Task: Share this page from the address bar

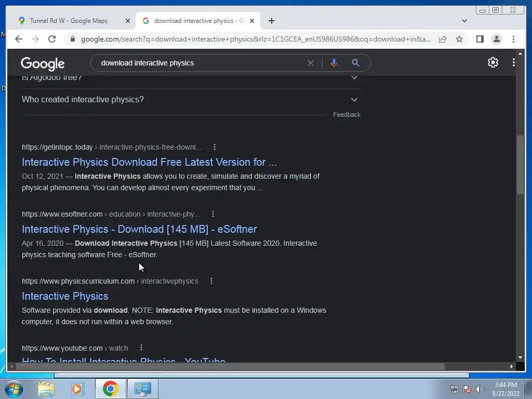Action: 443,39
